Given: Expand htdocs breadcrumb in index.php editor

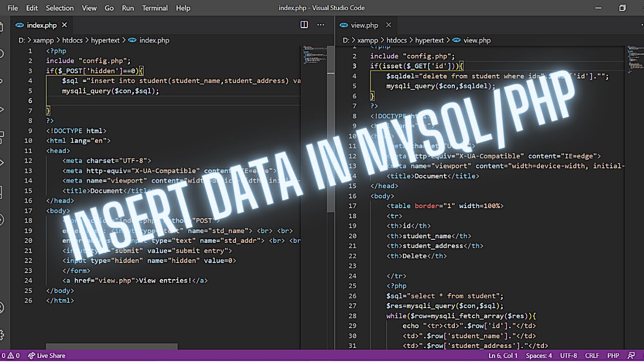Looking at the screenshot, I should (x=73, y=40).
